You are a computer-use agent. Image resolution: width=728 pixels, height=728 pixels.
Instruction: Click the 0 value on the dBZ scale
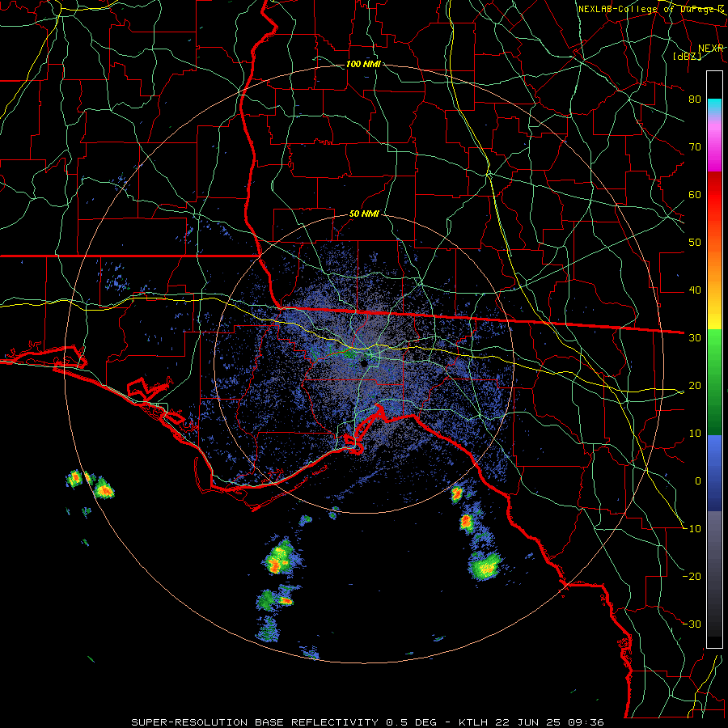tap(698, 481)
